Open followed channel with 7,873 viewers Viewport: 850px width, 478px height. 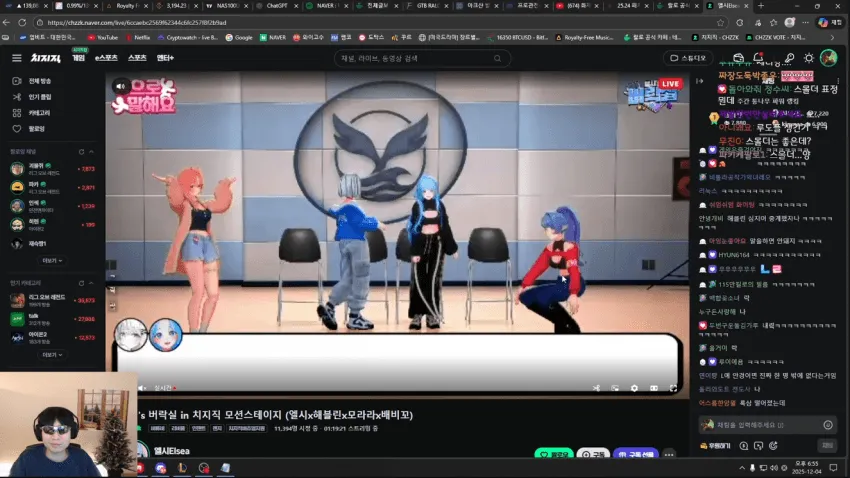pyautogui.click(x=53, y=169)
